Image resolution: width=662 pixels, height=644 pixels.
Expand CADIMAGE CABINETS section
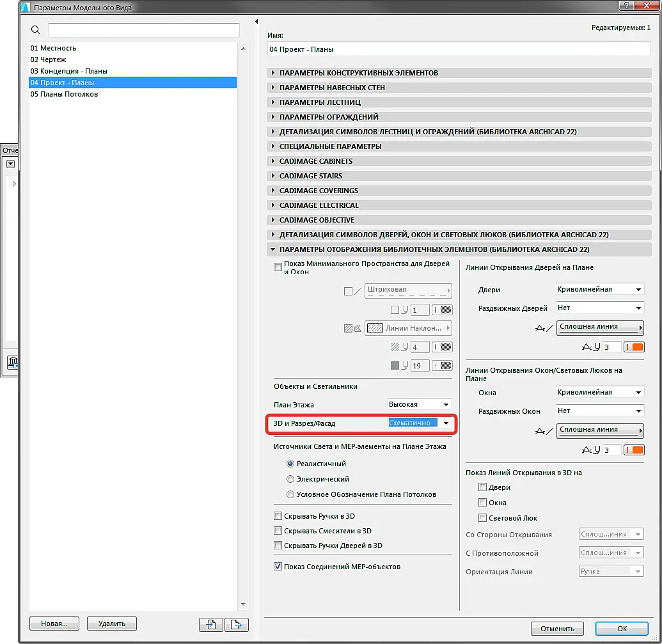point(459,161)
